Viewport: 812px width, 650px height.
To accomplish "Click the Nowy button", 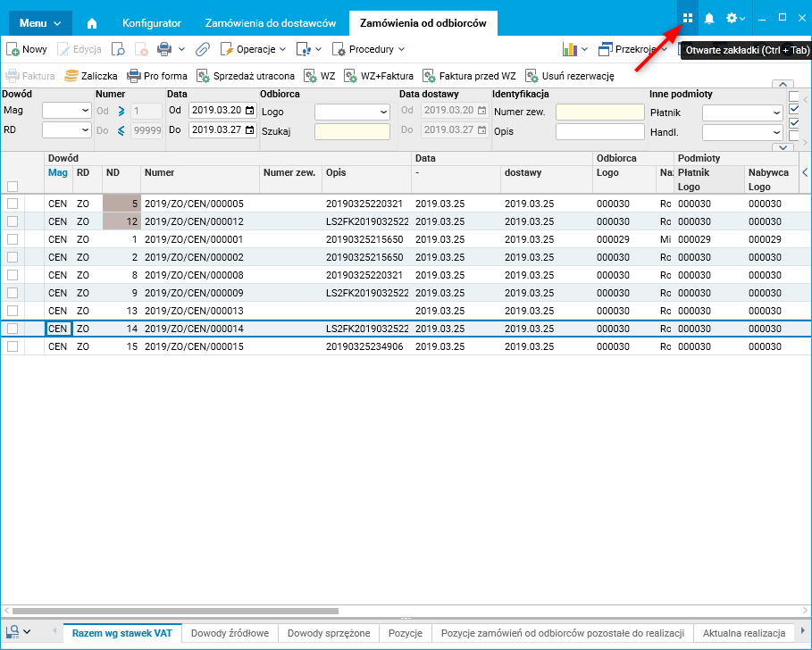I will click(x=27, y=49).
